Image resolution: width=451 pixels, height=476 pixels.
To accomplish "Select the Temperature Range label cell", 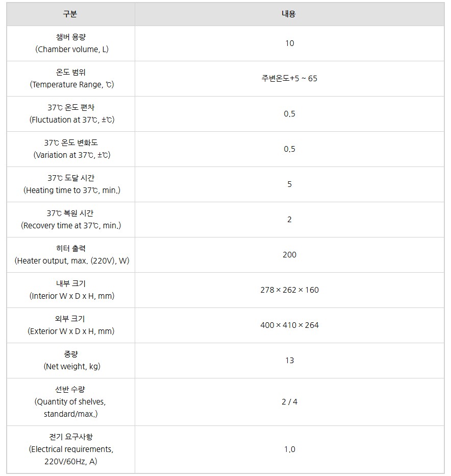I will coord(71,79).
